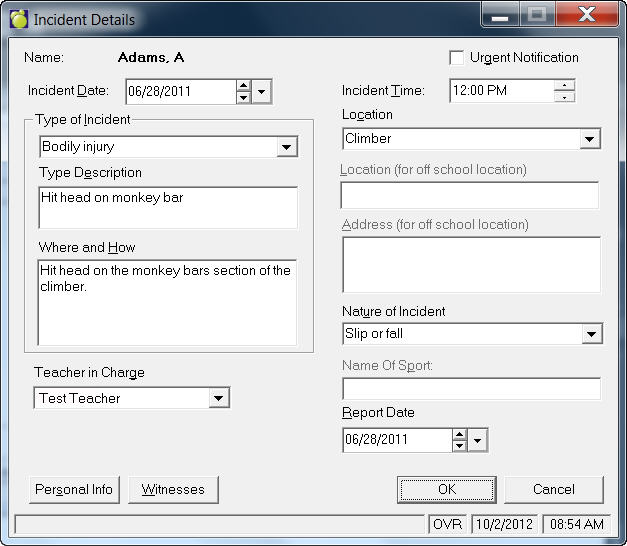The image size is (627, 546).
Task: Click the OVR indicator in status bar
Action: pyautogui.click(x=446, y=524)
